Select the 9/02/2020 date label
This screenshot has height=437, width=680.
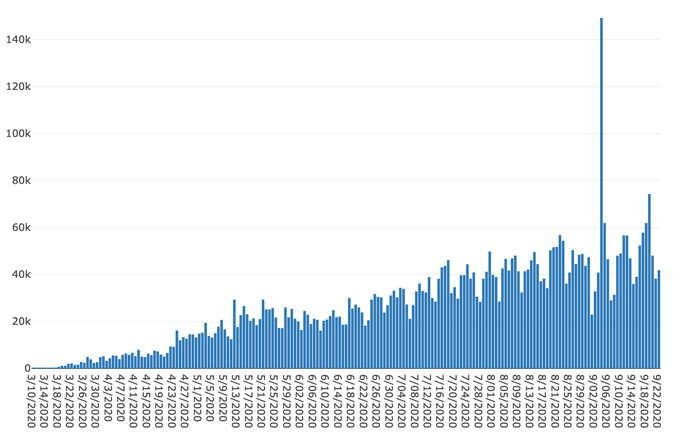593,400
